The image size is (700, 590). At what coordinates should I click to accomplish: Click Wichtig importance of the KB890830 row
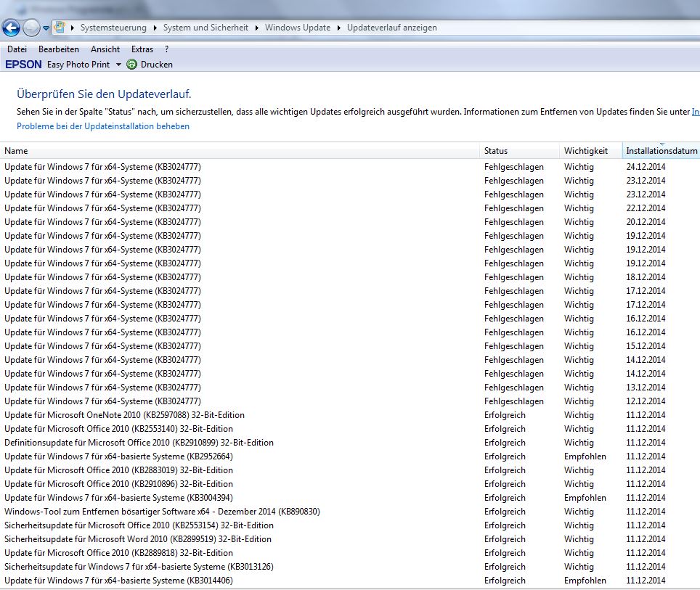(579, 512)
